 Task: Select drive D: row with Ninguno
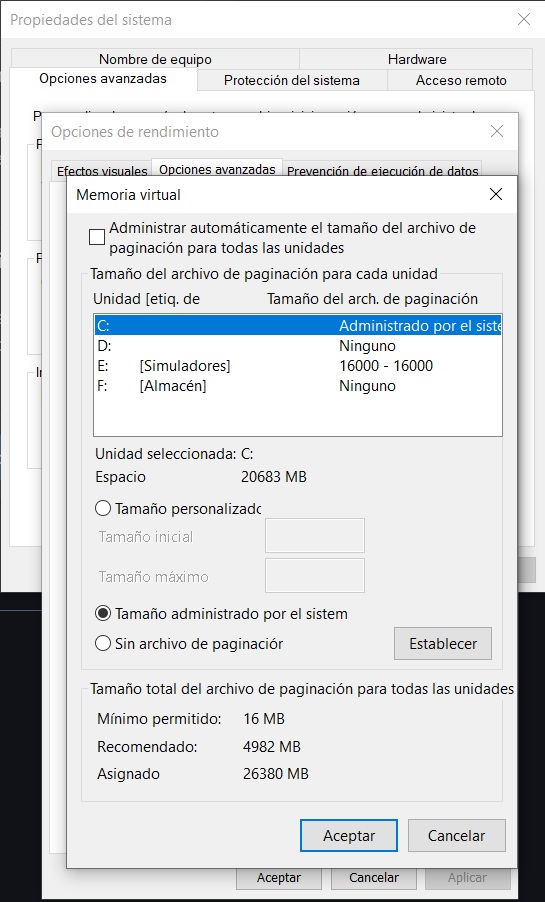point(298,346)
